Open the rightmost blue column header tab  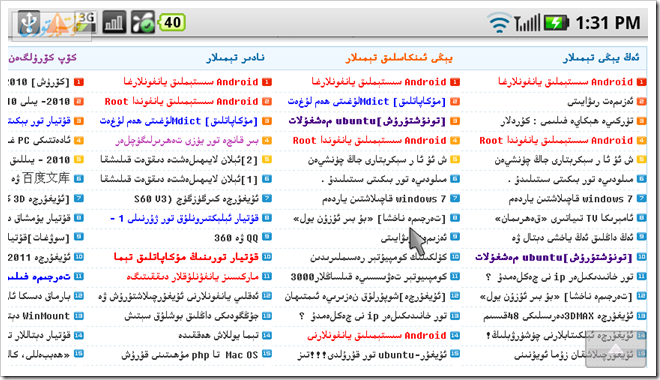click(601, 58)
